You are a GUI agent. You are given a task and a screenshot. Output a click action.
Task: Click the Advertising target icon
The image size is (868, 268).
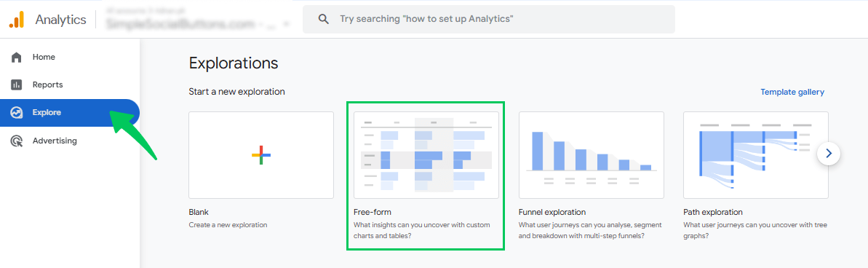tap(17, 141)
